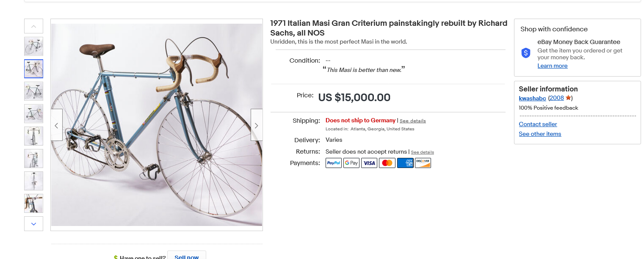View the seller's other items
This screenshot has width=644, height=259.
540,134
